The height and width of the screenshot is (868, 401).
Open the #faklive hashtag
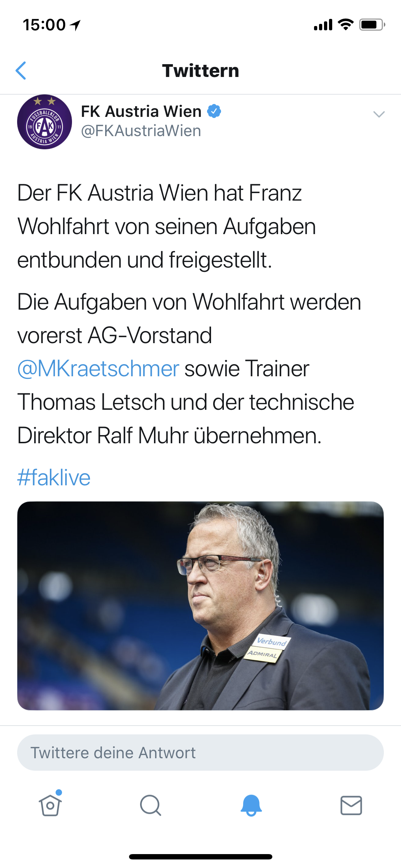point(54,477)
